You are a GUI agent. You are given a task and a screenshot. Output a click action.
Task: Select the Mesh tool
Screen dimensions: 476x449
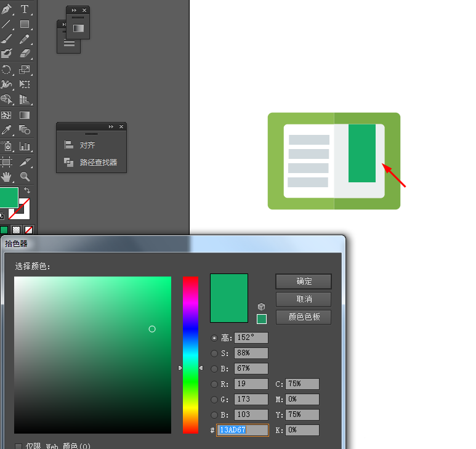pos(7,115)
